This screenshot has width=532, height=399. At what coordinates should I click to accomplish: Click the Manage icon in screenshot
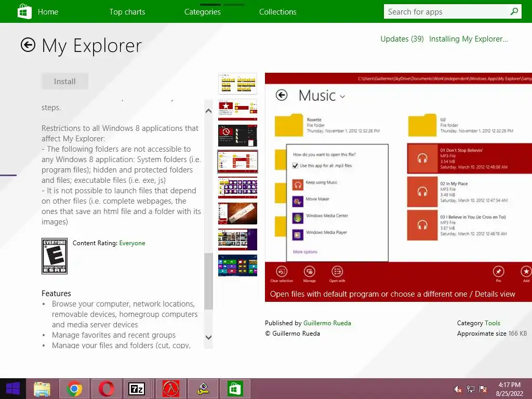click(x=309, y=272)
